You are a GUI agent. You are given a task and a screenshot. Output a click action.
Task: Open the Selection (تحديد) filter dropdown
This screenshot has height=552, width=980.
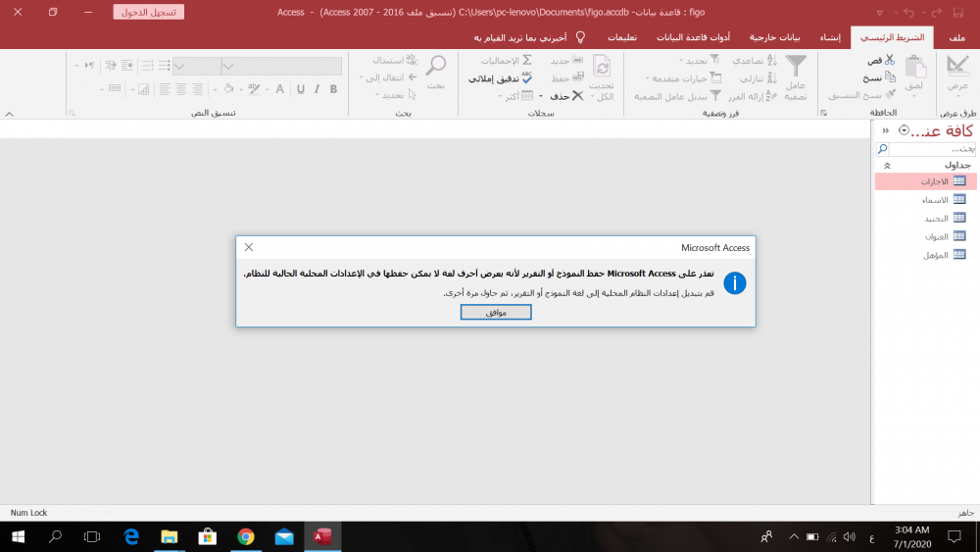pos(700,61)
